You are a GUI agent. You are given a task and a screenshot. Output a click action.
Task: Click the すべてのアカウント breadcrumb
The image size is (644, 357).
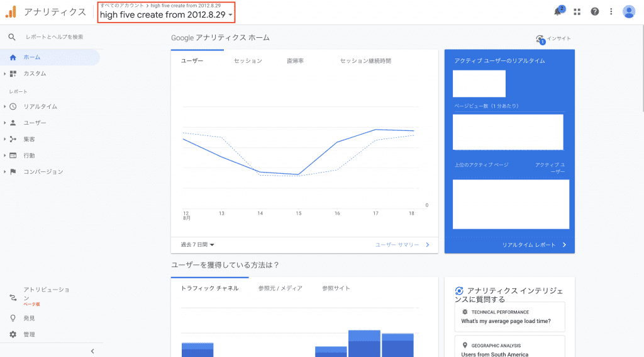tap(123, 6)
